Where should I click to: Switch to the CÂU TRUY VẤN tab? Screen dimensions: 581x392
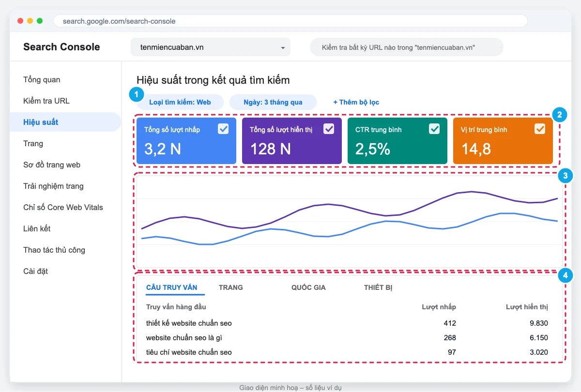[172, 287]
